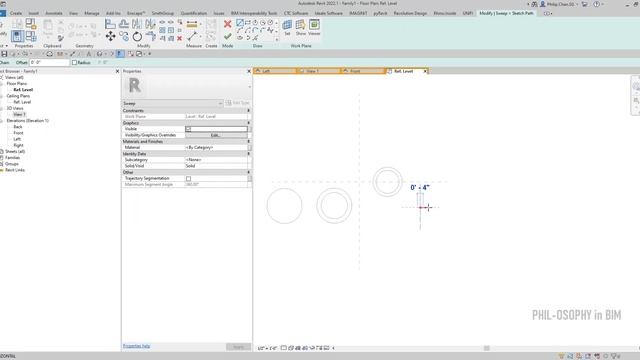The image size is (640, 360).
Task: Close the Properties palette
Action: tap(249, 71)
